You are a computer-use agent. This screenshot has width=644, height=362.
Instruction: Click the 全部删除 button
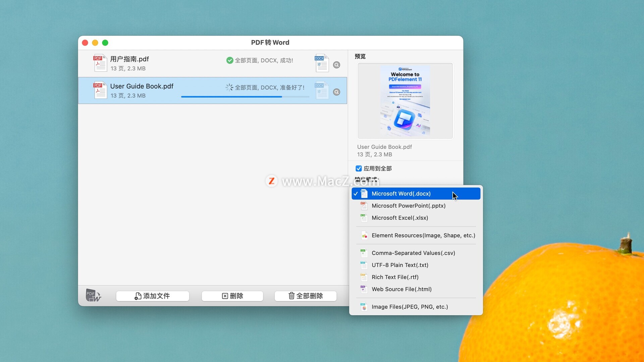(x=306, y=296)
